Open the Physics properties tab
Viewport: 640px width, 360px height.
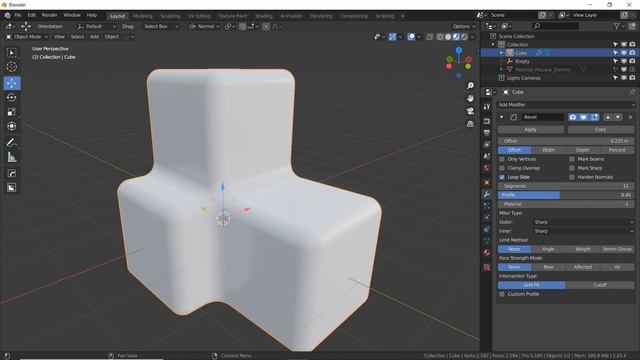487,218
